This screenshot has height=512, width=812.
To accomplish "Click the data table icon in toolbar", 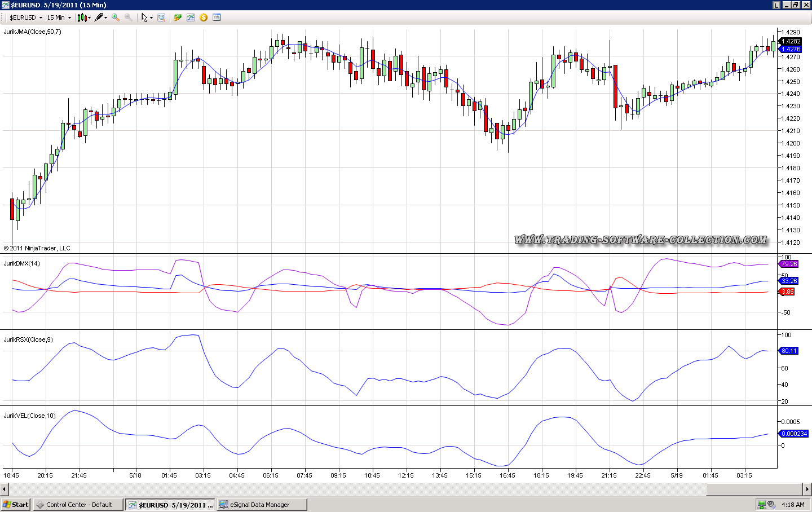I will 217,17.
